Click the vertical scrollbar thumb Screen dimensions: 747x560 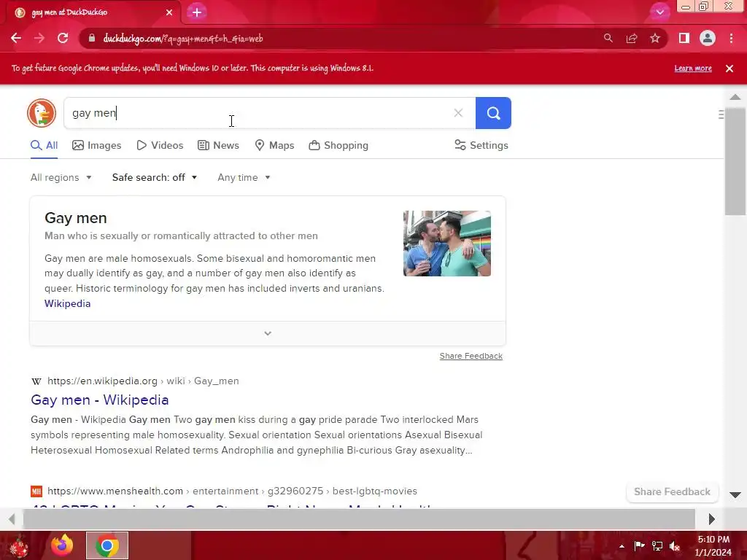[735, 162]
